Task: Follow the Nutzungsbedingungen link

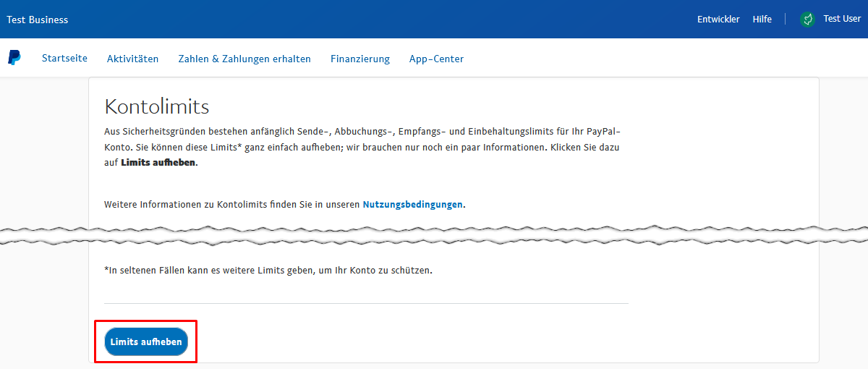Action: [412, 205]
